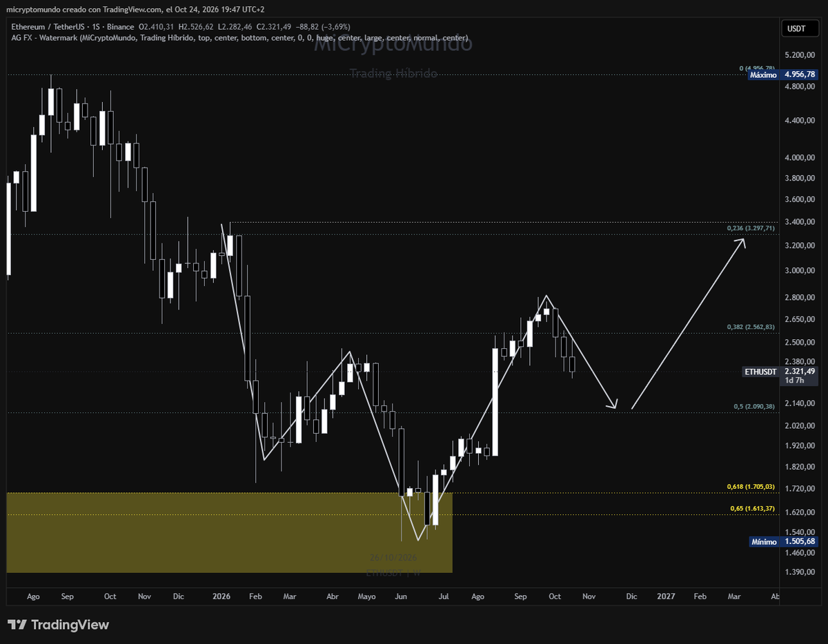Click the low value L2.282,46
Image resolution: width=828 pixels, height=644 pixels.
point(234,27)
